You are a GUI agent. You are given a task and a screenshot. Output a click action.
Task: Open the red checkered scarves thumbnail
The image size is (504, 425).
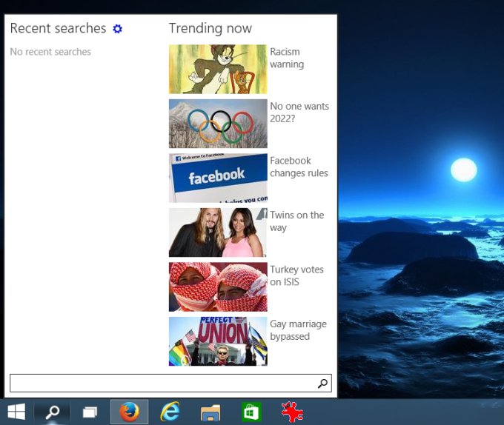(x=218, y=287)
